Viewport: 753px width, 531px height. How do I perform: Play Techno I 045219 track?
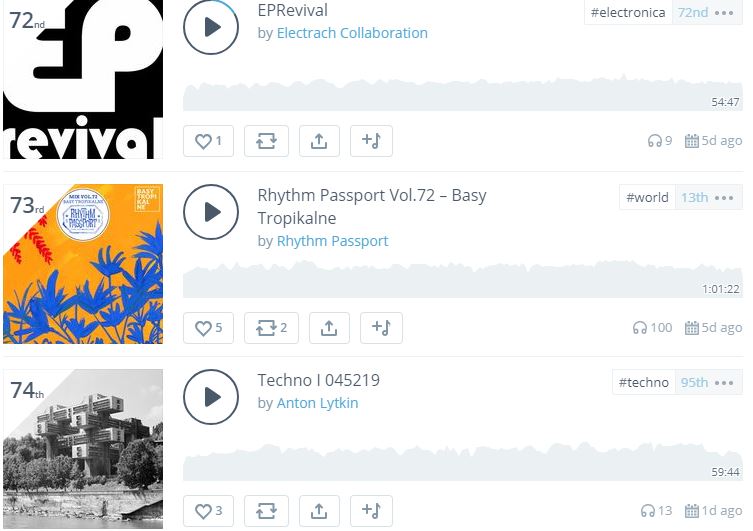coord(211,397)
